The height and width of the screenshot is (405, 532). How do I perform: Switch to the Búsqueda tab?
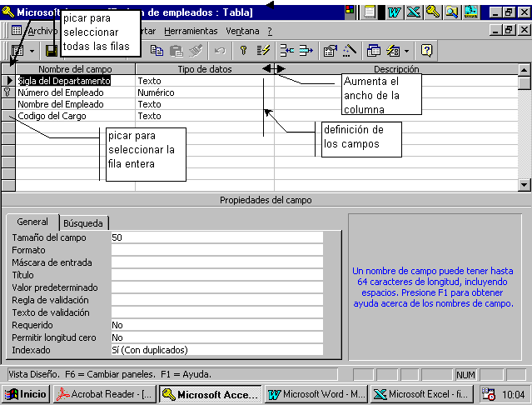click(x=83, y=223)
